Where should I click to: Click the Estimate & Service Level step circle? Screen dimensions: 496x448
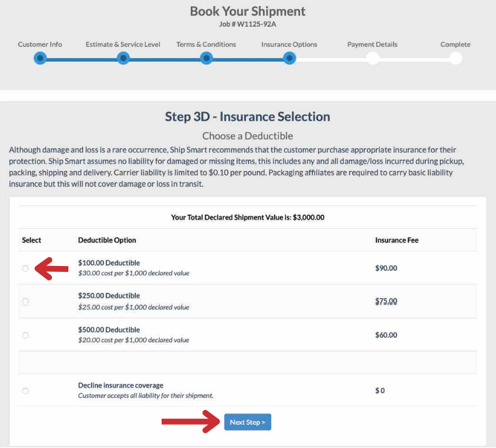click(123, 58)
